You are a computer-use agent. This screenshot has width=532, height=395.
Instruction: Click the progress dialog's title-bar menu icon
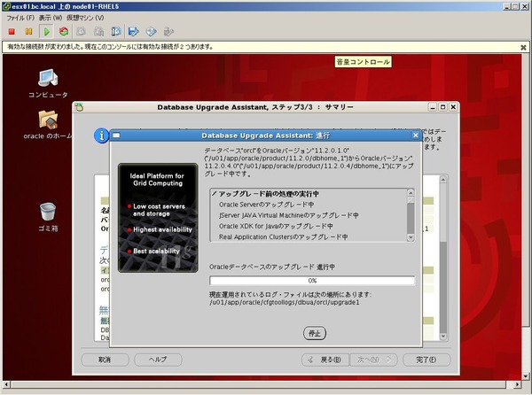(116, 136)
